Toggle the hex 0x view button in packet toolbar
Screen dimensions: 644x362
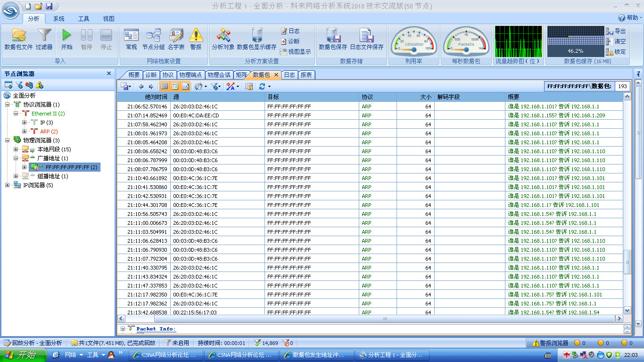coord(185,86)
